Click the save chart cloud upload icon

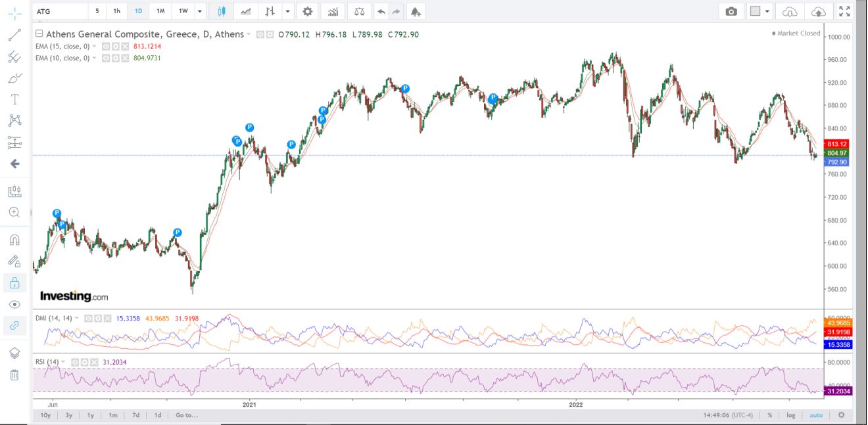tap(818, 11)
